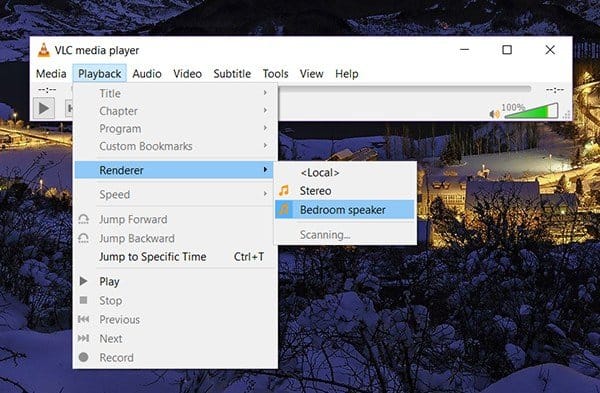Open the Help menu
600x393 pixels.
[x=347, y=73]
